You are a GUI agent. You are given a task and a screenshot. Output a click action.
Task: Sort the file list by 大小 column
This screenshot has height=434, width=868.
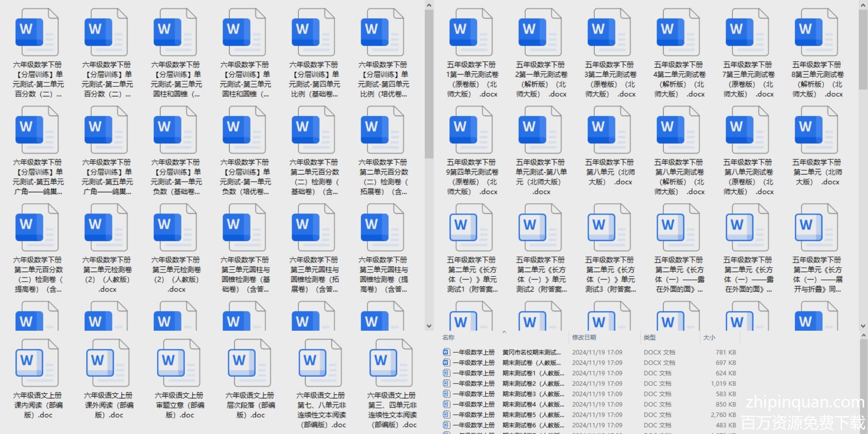coord(709,337)
